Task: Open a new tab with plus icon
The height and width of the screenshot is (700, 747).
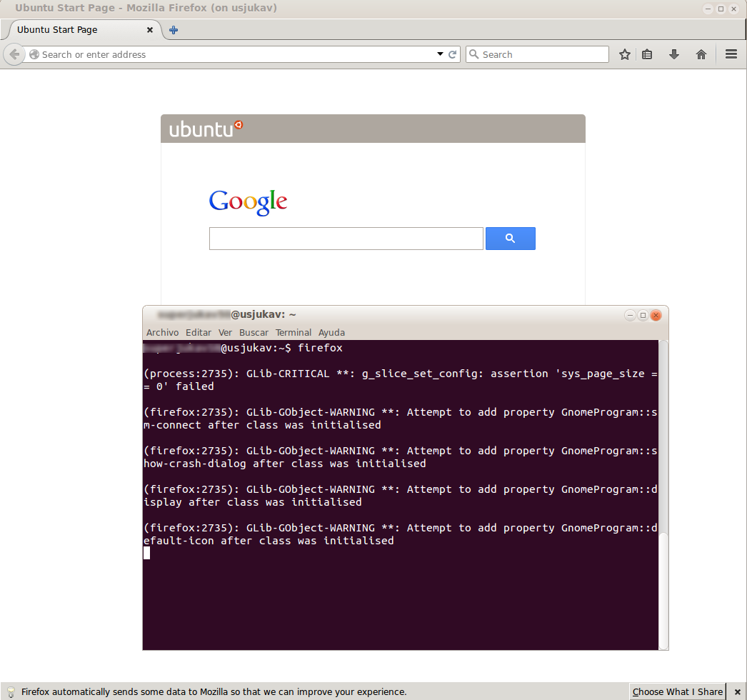Action: (x=174, y=30)
